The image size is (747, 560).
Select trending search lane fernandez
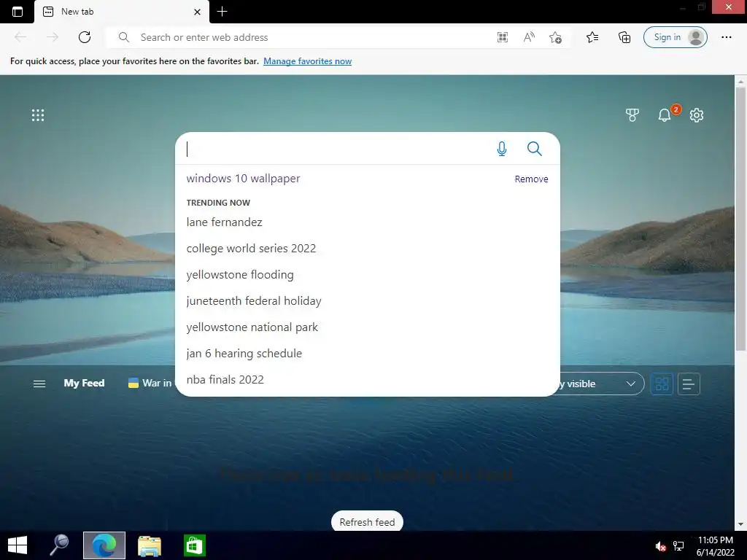225,222
